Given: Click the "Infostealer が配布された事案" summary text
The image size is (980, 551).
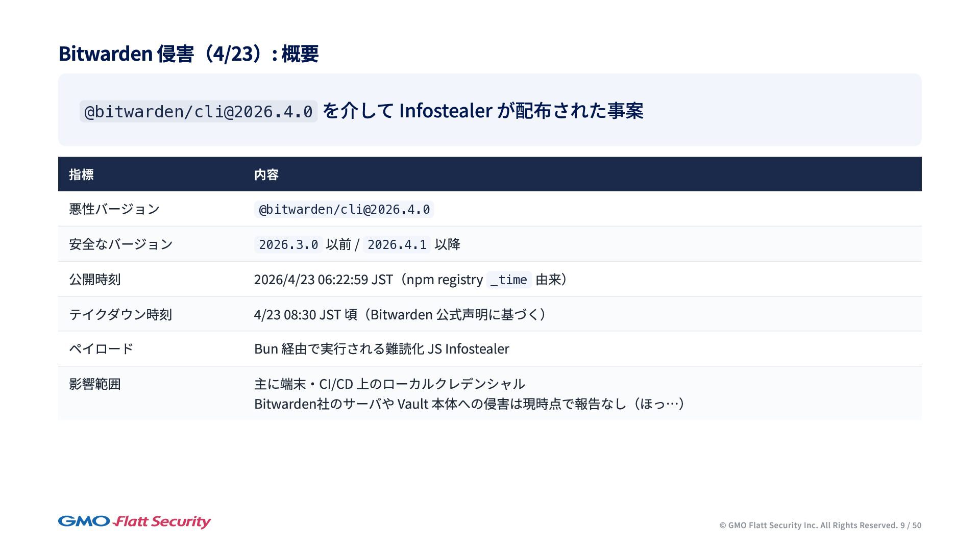Looking at the screenshot, I should click(x=521, y=111).
